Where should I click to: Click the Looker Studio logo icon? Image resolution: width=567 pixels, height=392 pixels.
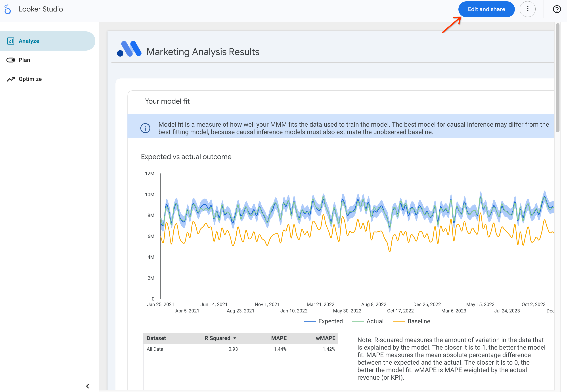pyautogui.click(x=8, y=9)
